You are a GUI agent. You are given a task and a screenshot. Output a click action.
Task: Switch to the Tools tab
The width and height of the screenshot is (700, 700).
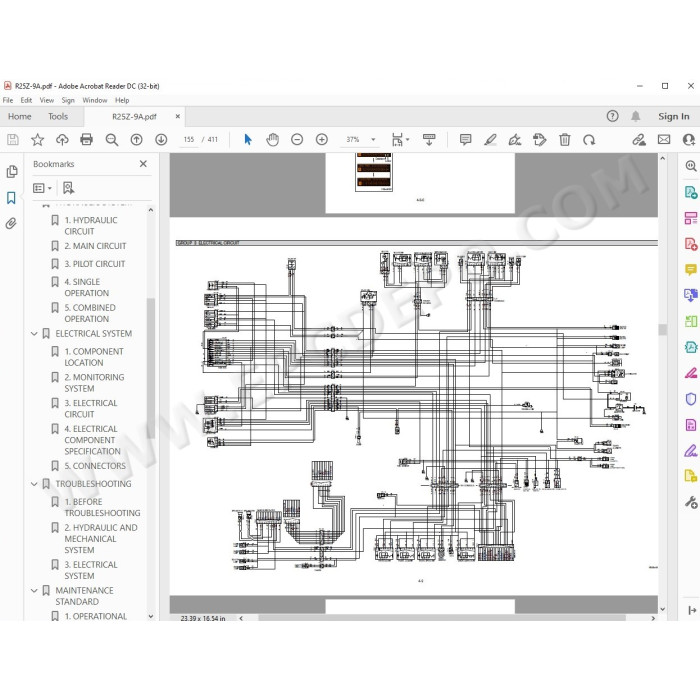(58, 117)
